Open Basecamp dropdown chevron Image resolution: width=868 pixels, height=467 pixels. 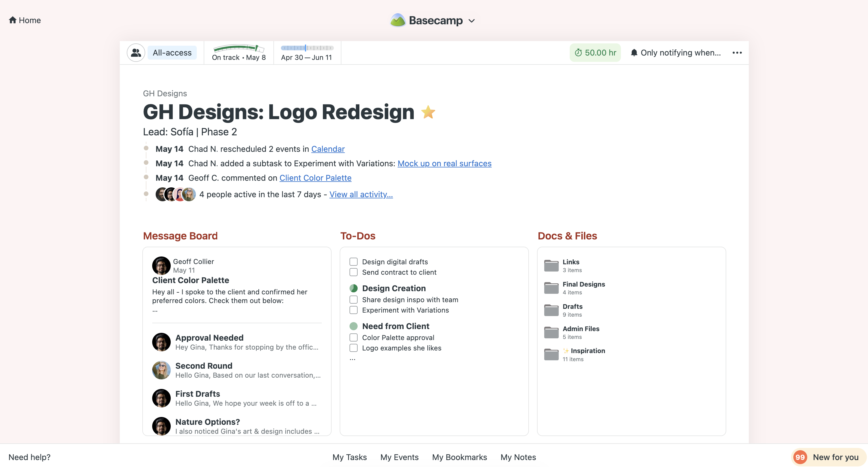coord(472,21)
